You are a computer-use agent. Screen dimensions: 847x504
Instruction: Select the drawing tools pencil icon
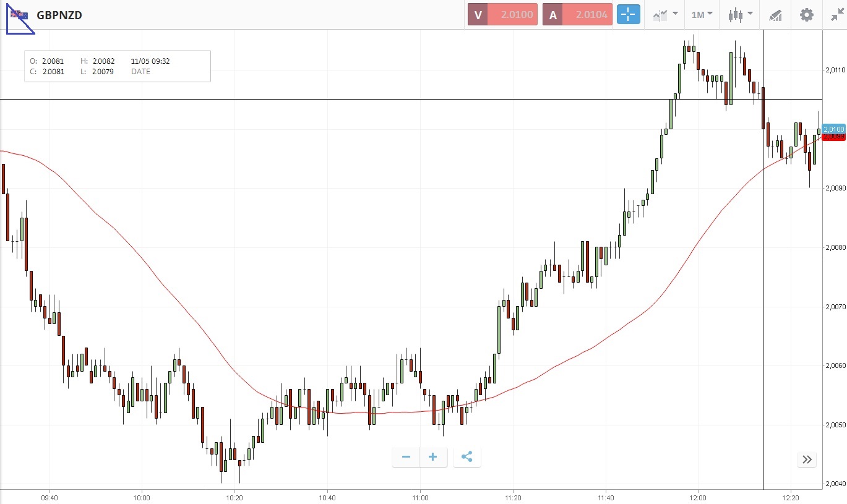(775, 15)
